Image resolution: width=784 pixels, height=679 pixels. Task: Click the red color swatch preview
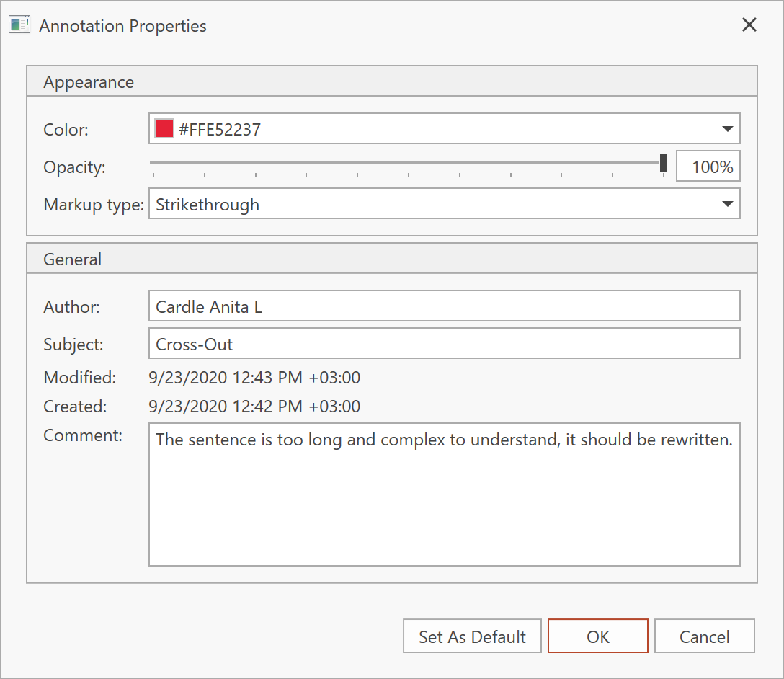coord(164,130)
